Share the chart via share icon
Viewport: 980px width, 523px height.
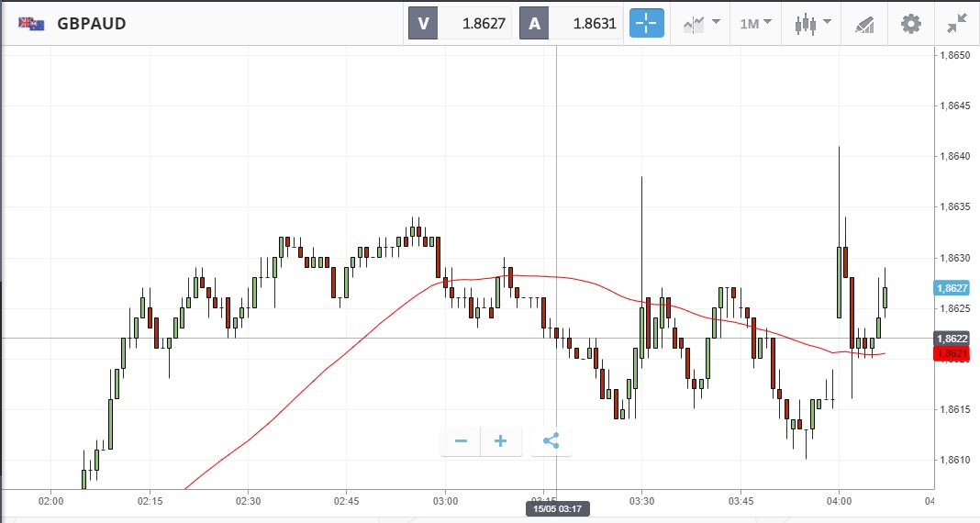(x=551, y=441)
